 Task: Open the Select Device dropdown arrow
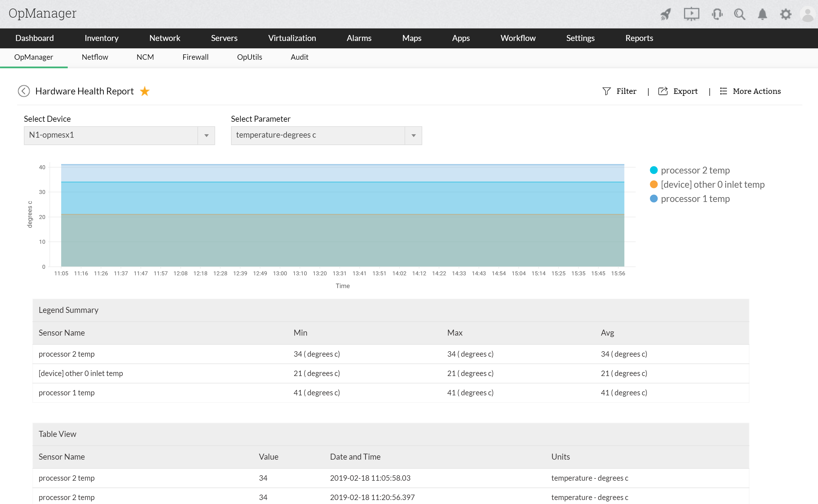click(206, 135)
